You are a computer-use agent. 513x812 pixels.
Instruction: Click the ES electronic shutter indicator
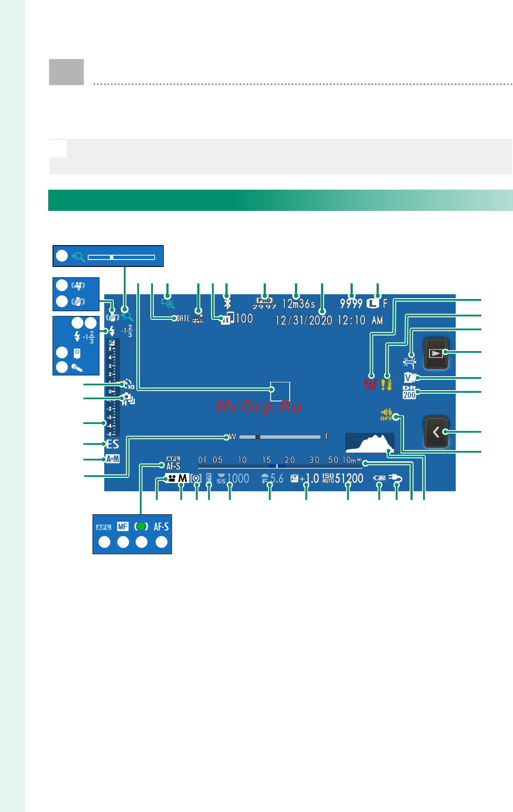click(x=113, y=444)
